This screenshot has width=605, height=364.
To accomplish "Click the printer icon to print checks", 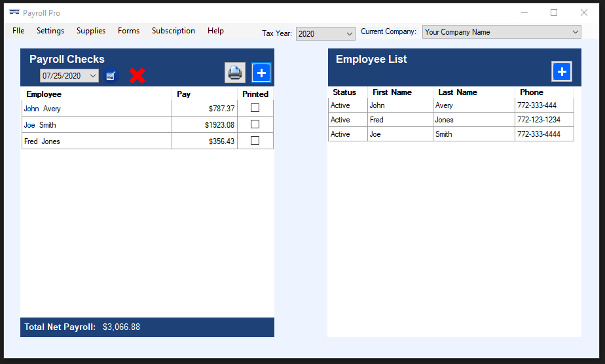I will [235, 73].
